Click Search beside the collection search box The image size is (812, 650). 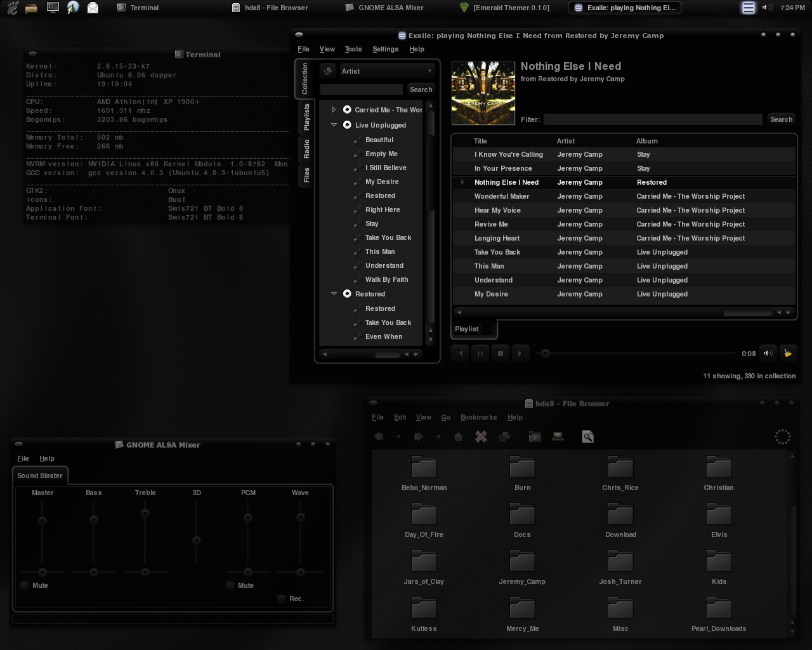point(421,90)
